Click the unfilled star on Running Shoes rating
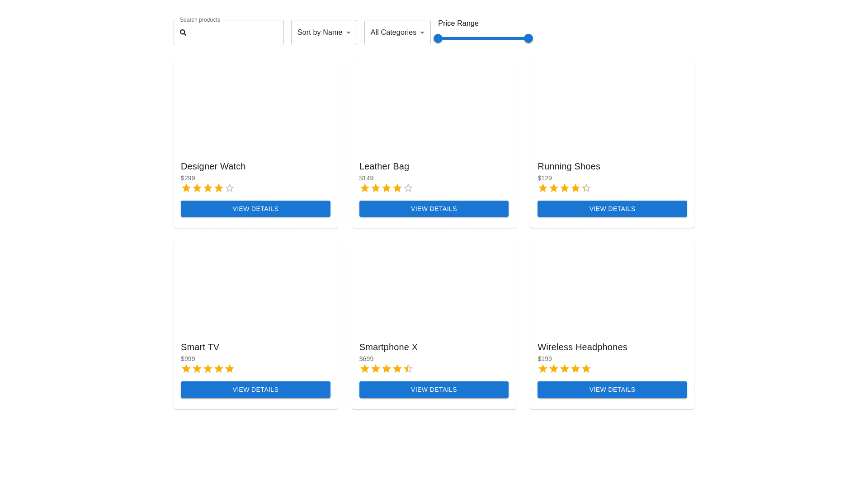 click(586, 188)
